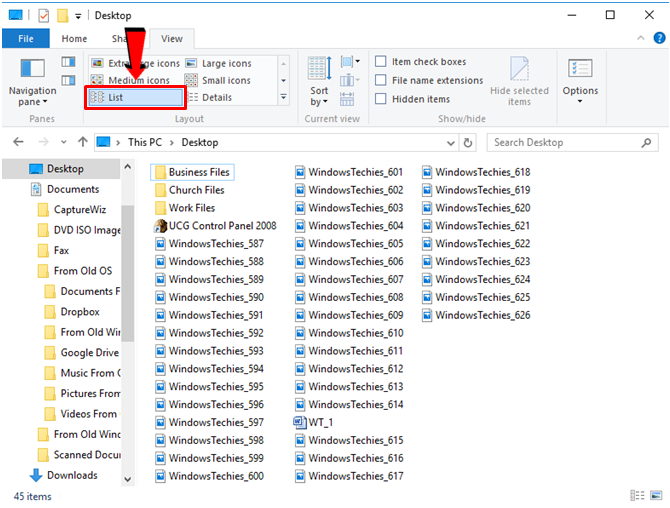The width and height of the screenshot is (670, 508).
Task: Expand the layout gallery More arrow
Action: [283, 97]
